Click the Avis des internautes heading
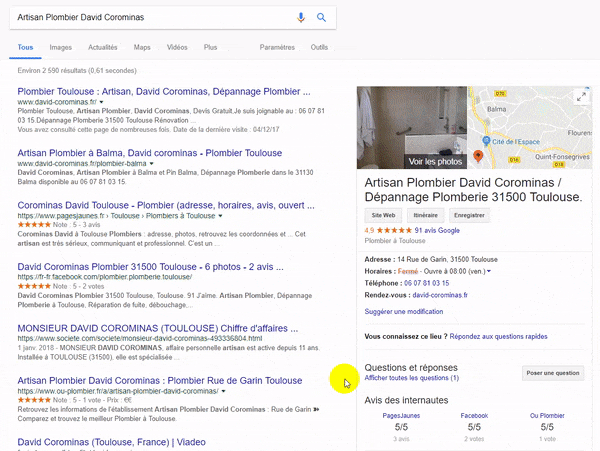The image size is (600, 451). coord(406,400)
